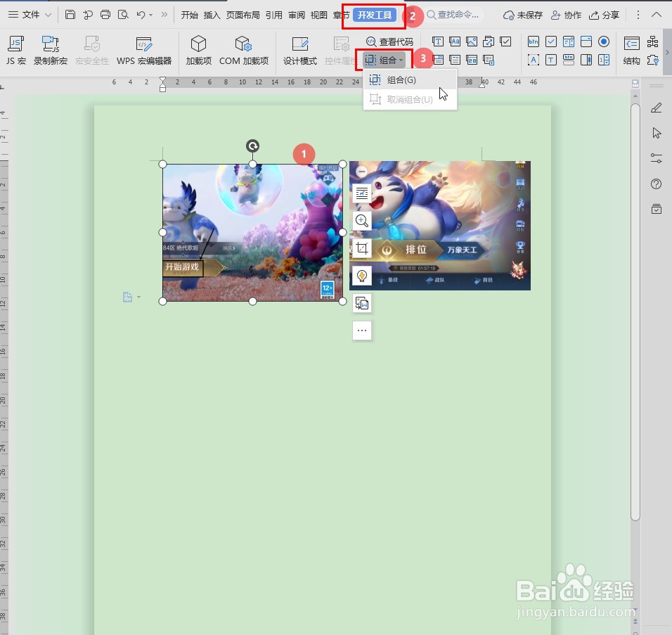This screenshot has width=672, height=635.
Task: Collapse the ribbon with the up chevron
Action: [656, 15]
